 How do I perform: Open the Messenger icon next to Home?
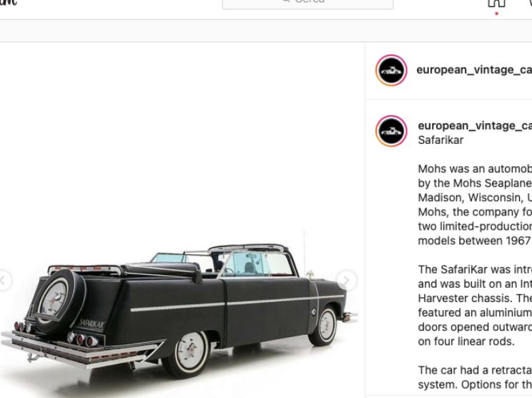pyautogui.click(x=529, y=3)
